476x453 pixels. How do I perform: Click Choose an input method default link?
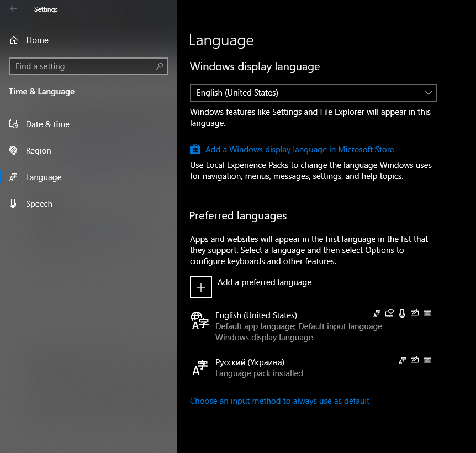tap(279, 401)
